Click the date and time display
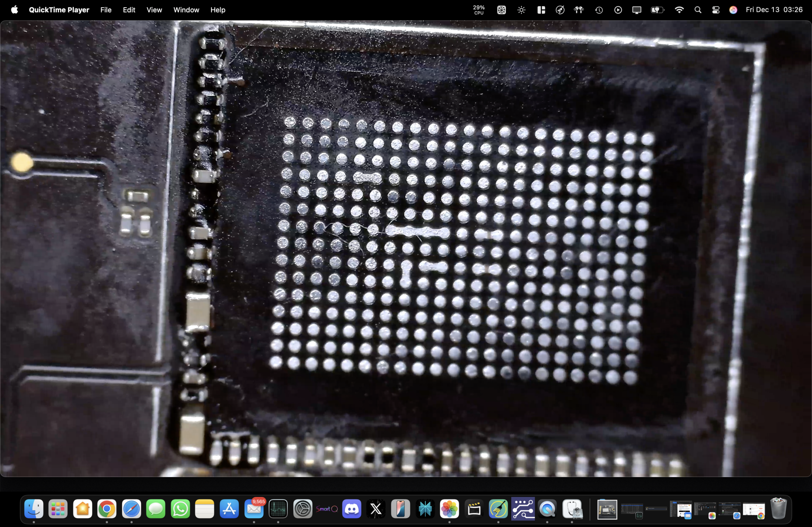The width and height of the screenshot is (812, 527). (774, 10)
